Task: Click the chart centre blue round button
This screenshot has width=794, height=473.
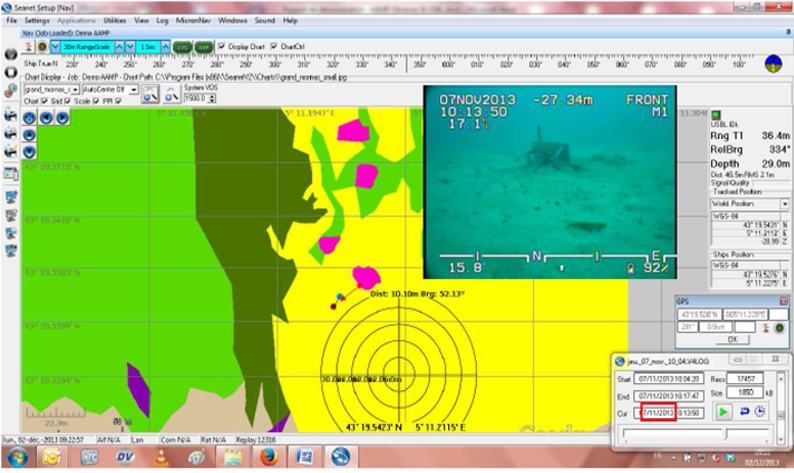Action: click(29, 118)
